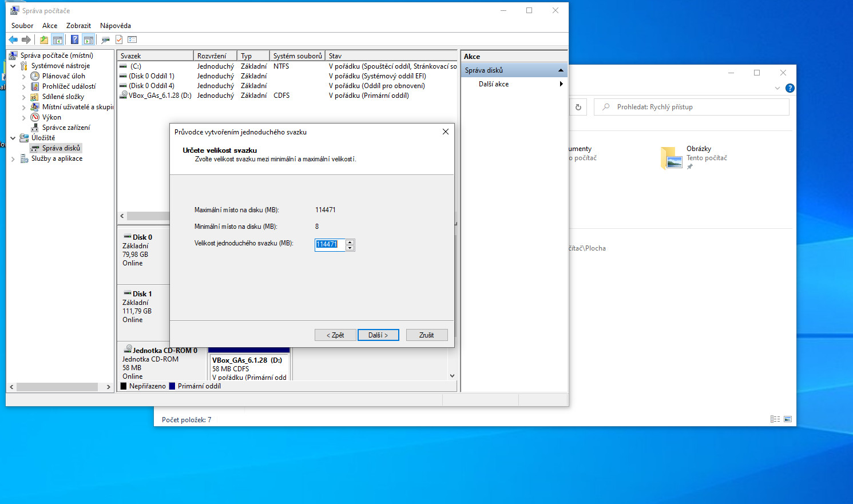Viewport: 853px width, 504px height.
Task: Close the wizard with the X button
Action: click(446, 132)
